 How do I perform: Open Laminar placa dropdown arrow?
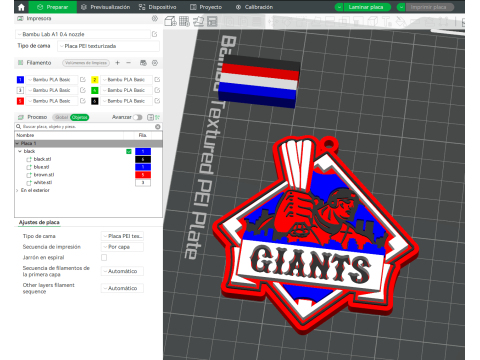[x=339, y=7]
